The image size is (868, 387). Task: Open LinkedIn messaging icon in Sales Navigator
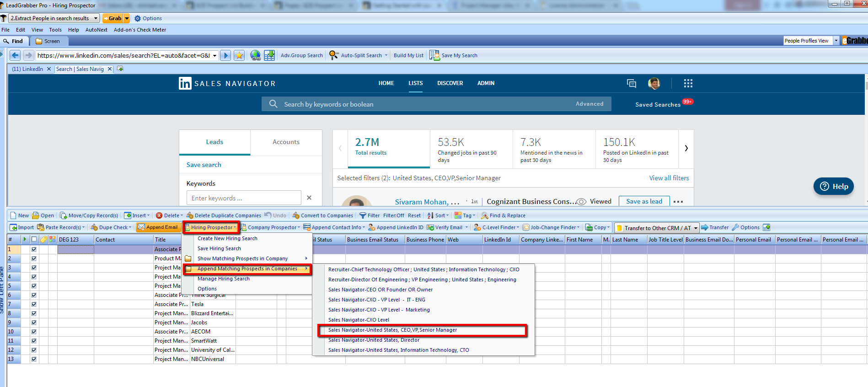click(x=632, y=83)
